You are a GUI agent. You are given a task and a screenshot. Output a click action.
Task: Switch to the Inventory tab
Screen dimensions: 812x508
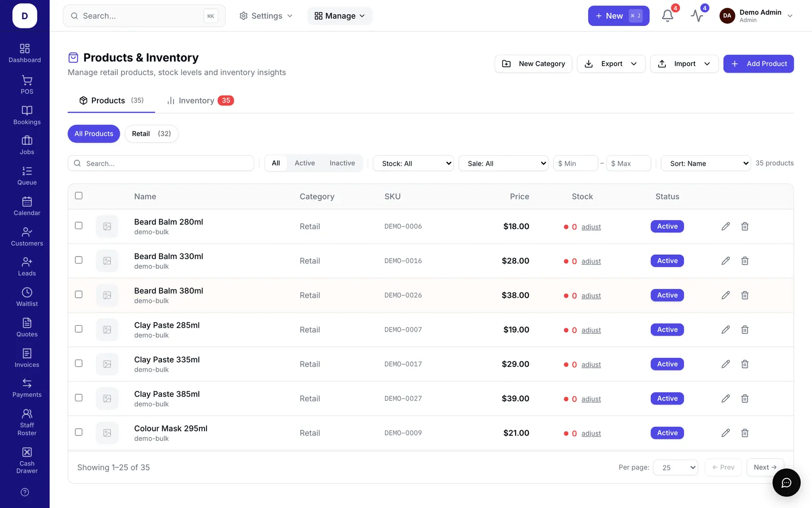200,101
